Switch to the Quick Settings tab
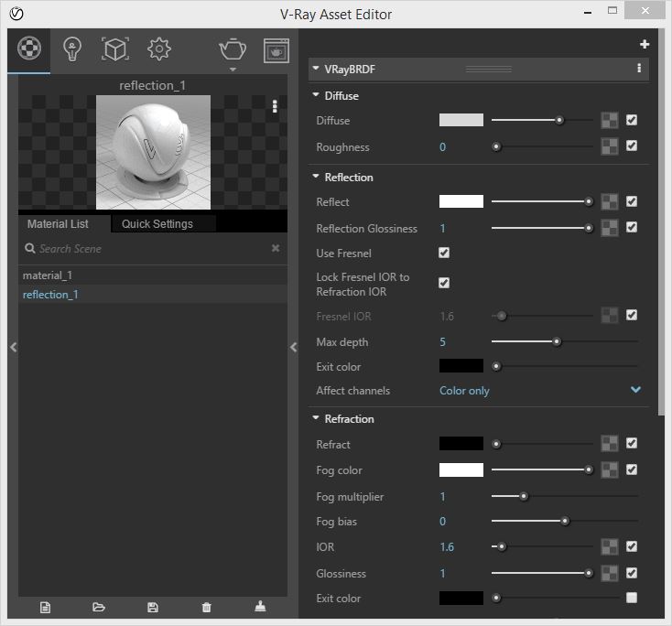The width and height of the screenshot is (672, 626). click(157, 224)
